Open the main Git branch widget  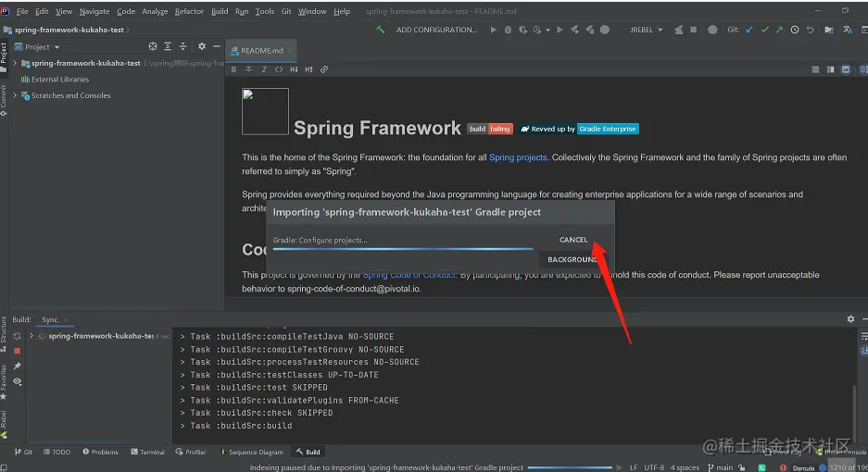point(720,467)
